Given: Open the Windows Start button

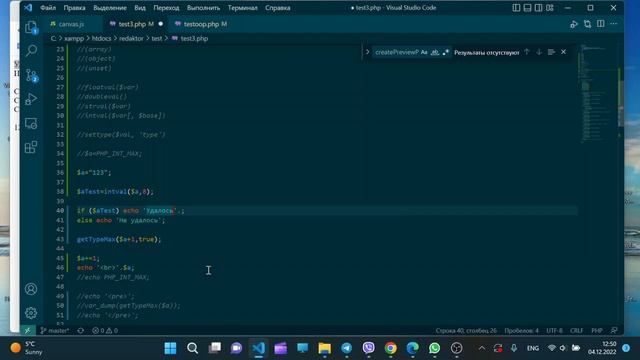Looking at the screenshot, I should (x=170, y=348).
